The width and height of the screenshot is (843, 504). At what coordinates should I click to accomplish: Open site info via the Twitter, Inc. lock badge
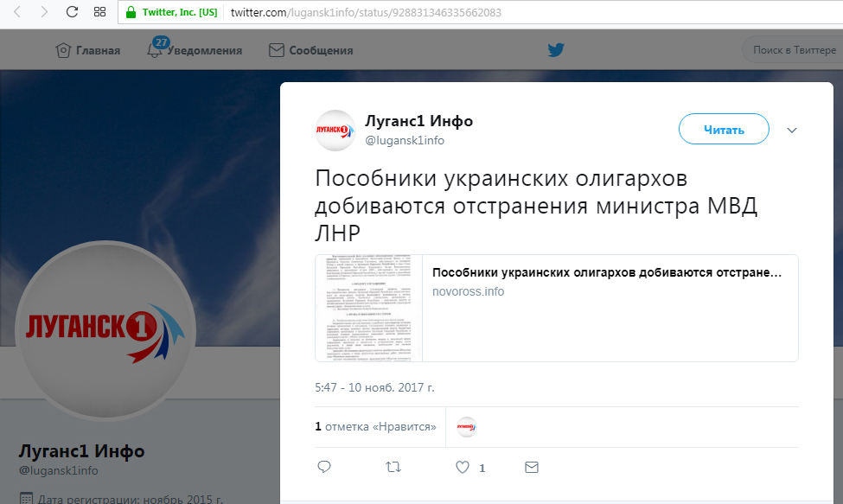(130, 12)
